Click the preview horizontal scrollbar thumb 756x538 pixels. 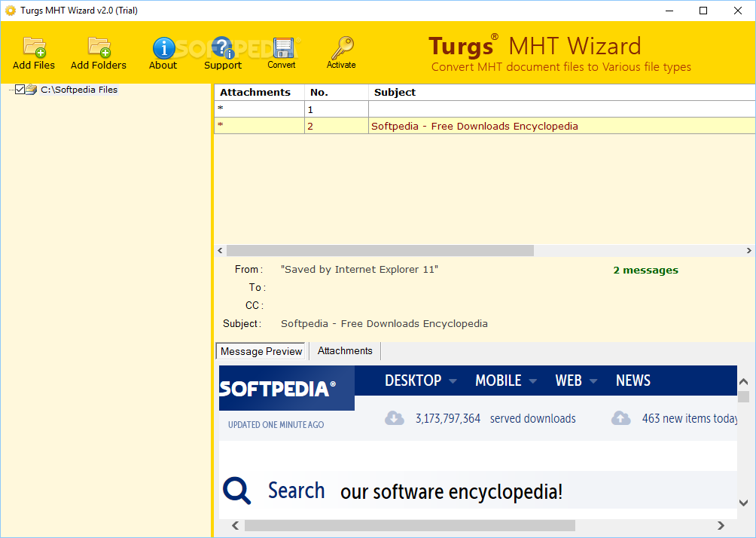(410, 525)
